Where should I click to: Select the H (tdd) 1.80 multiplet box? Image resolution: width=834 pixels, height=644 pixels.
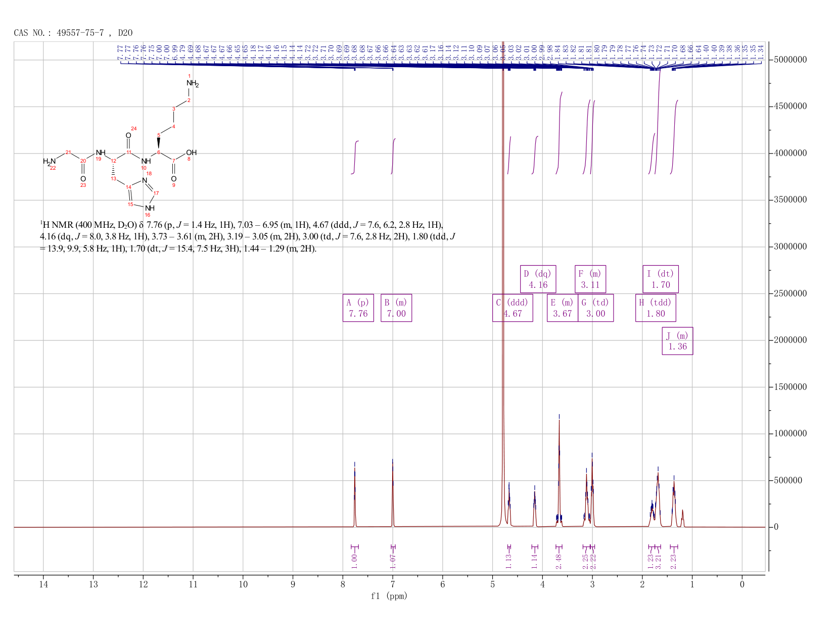coord(656,308)
